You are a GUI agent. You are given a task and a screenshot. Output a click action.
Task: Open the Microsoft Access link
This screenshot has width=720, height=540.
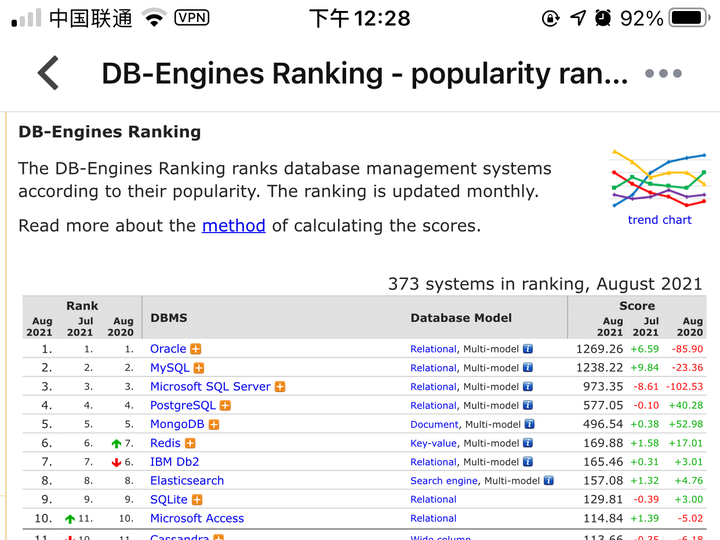tap(197, 518)
